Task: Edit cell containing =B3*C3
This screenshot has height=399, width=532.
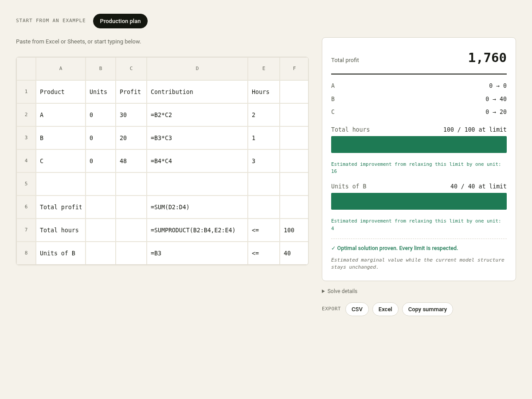Action: pos(197,138)
